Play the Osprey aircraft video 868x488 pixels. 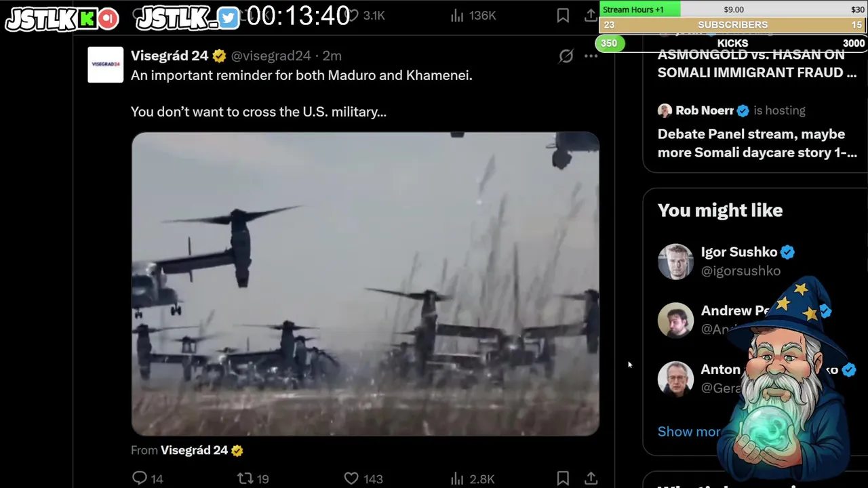366,284
